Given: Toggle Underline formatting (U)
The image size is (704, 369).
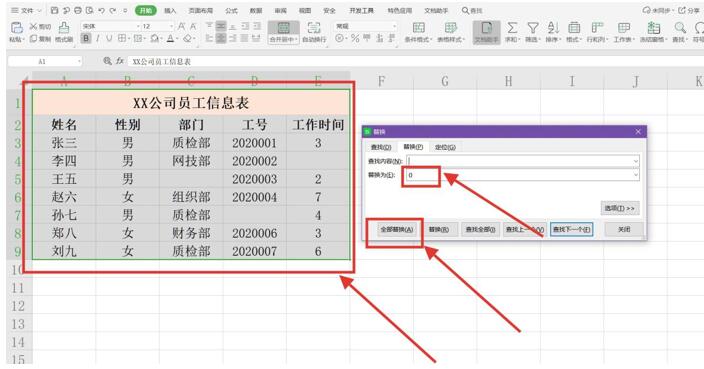Looking at the screenshot, I should point(109,39).
